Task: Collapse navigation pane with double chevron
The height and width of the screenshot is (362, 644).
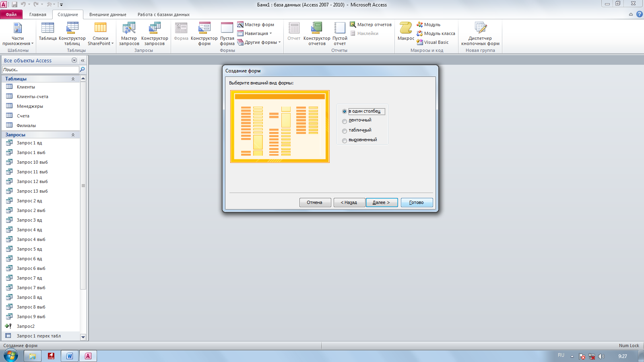Action: [83, 60]
